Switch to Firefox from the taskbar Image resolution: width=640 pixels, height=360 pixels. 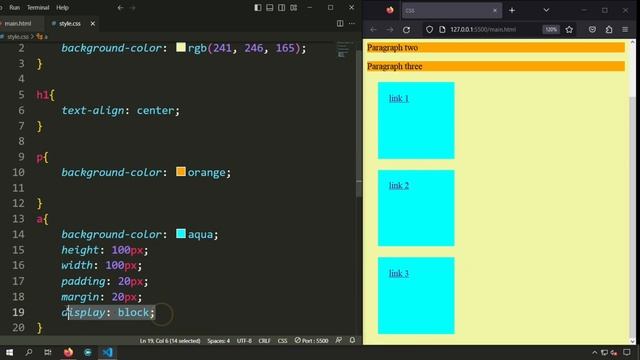[68, 352]
